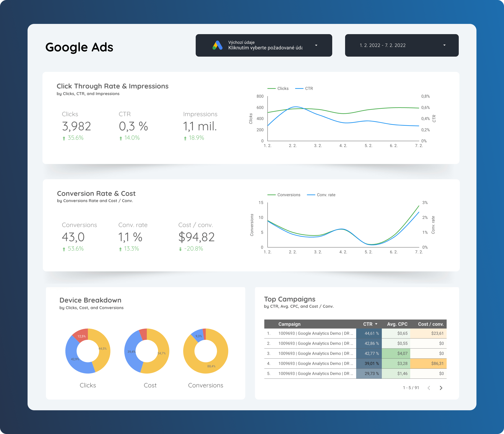Click the $4,07 Avg. CPC cell
The height and width of the screenshot is (434, 504).
point(396,354)
